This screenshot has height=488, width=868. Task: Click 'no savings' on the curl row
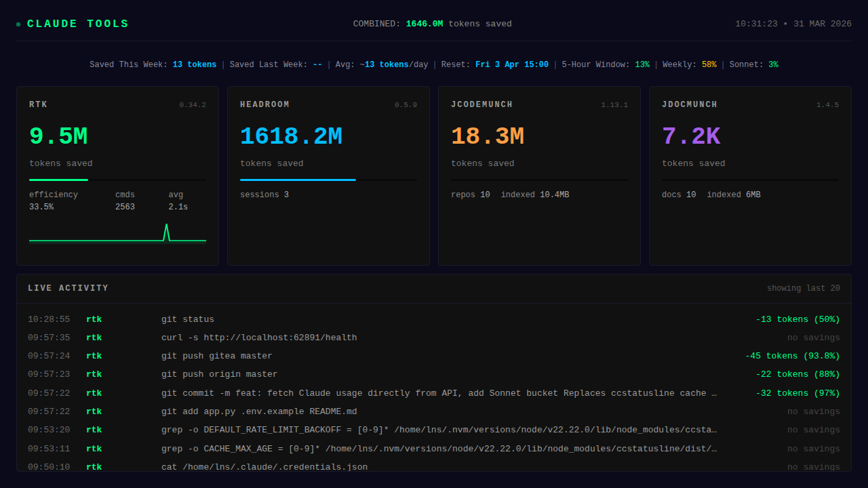point(814,338)
